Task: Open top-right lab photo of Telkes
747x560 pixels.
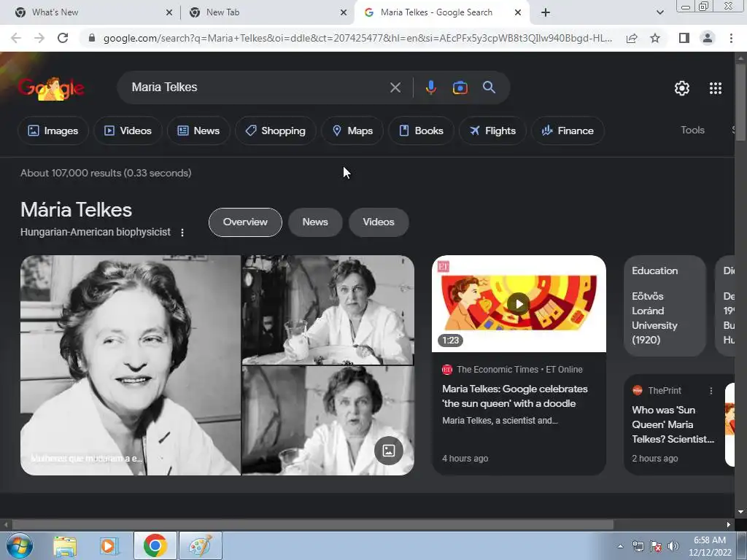Action: click(x=328, y=310)
